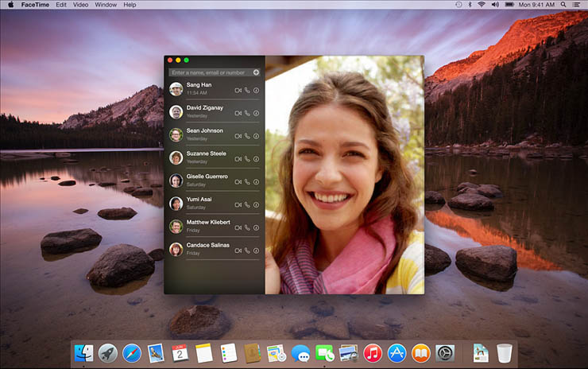Screen dimensions: 588x369
Task: Launch Safari from the Dock
Action: click(132, 353)
